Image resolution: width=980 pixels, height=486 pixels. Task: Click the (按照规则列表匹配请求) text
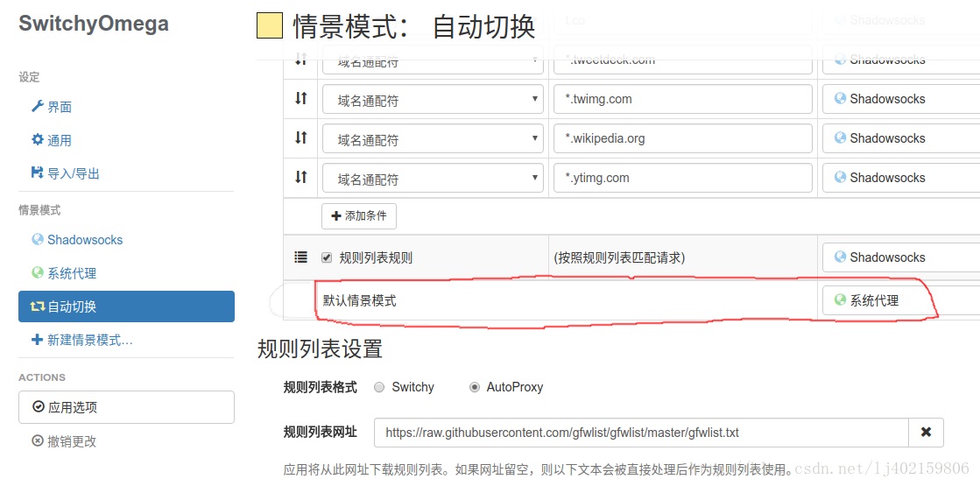point(619,257)
